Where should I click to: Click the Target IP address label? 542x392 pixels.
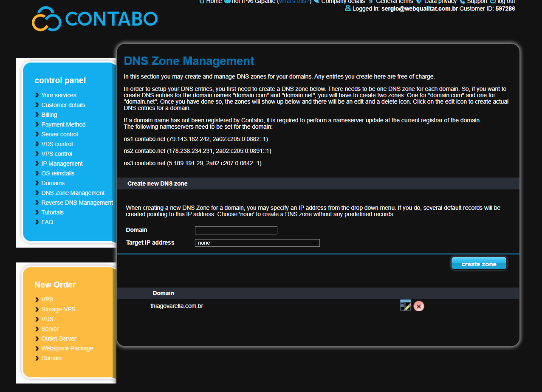pos(150,243)
